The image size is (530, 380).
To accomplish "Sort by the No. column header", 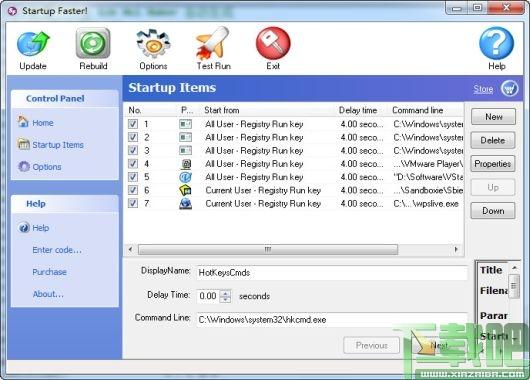I will (x=135, y=110).
